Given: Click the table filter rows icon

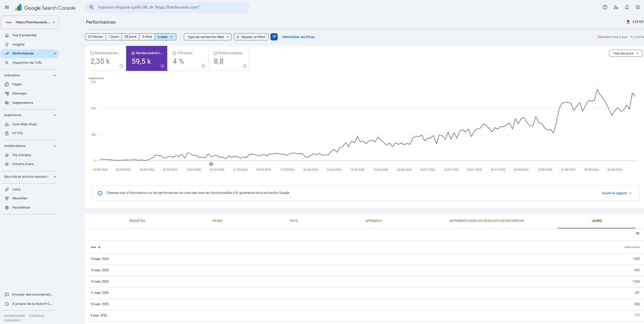Looking at the screenshot, I should (x=637, y=234).
